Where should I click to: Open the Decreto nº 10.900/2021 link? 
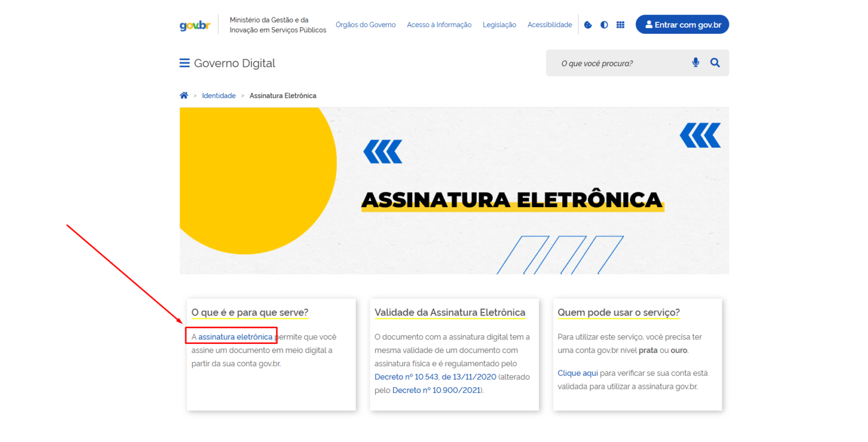point(436,390)
